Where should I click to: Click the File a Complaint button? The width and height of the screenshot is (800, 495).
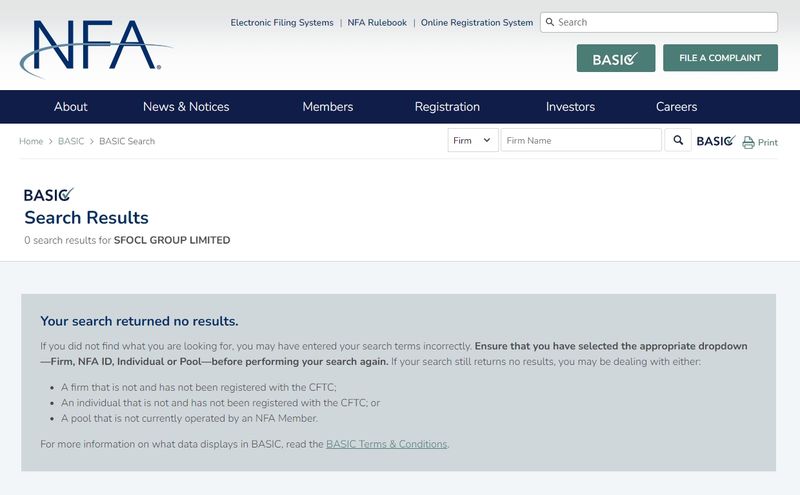coord(720,58)
